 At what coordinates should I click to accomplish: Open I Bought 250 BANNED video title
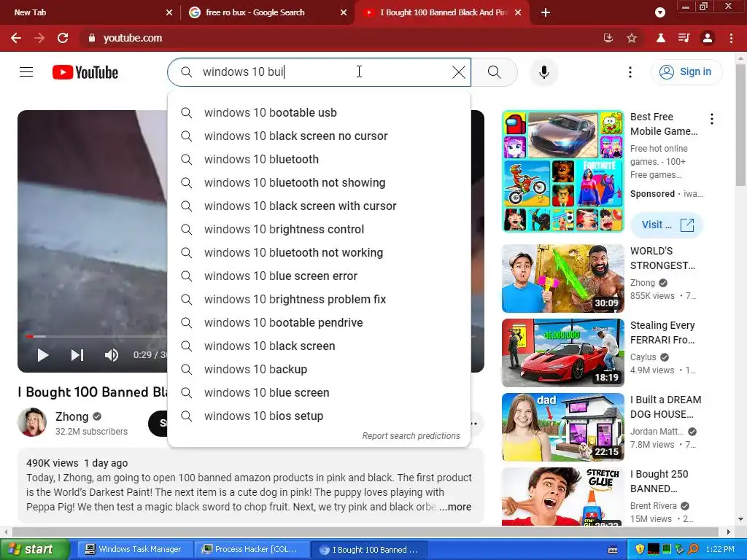coord(659,481)
